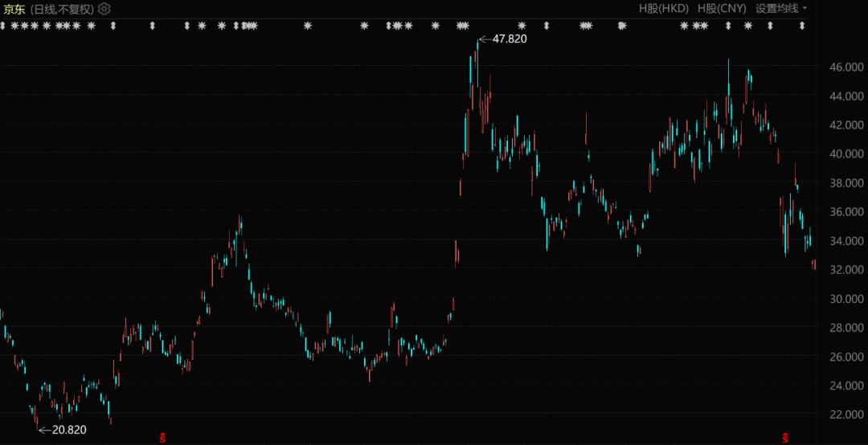Switch price display to H股(CNY)
Viewport: 868px width, 445px height.
click(x=721, y=9)
